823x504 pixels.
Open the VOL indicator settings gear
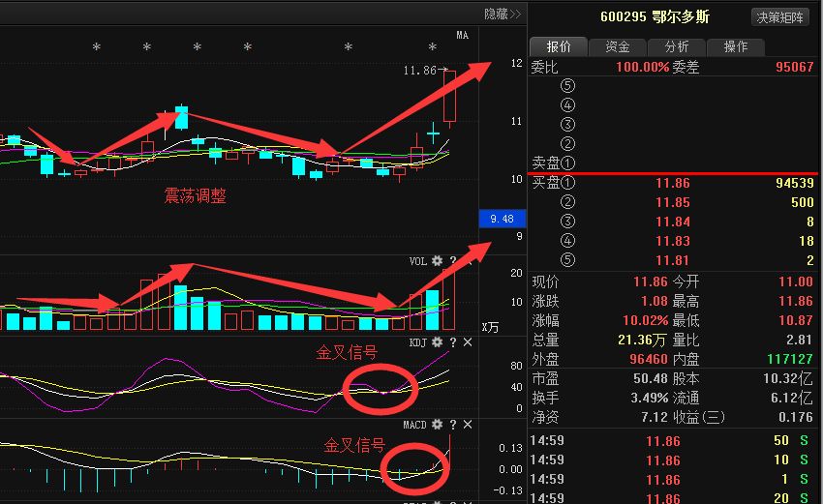(437, 260)
